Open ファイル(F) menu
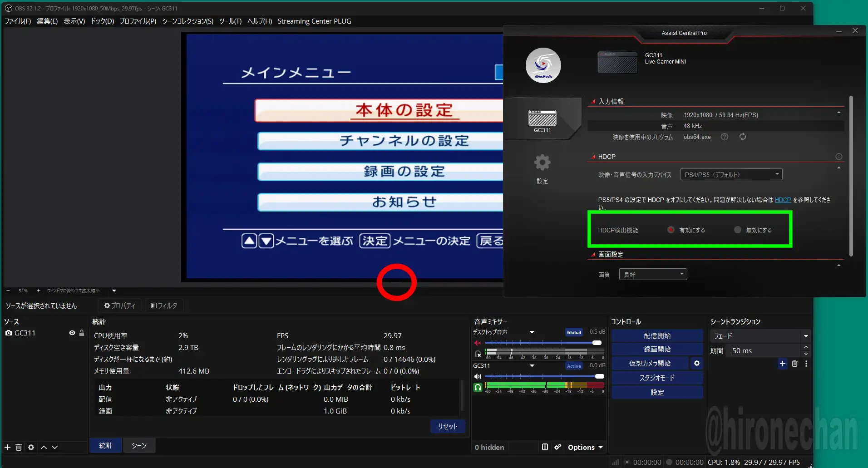The width and height of the screenshot is (868, 468). pyautogui.click(x=17, y=21)
